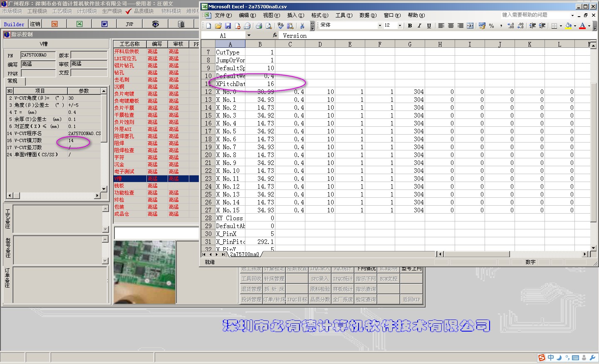The width and height of the screenshot is (599, 364).
Task: Click the Builder button
Action: click(14, 24)
